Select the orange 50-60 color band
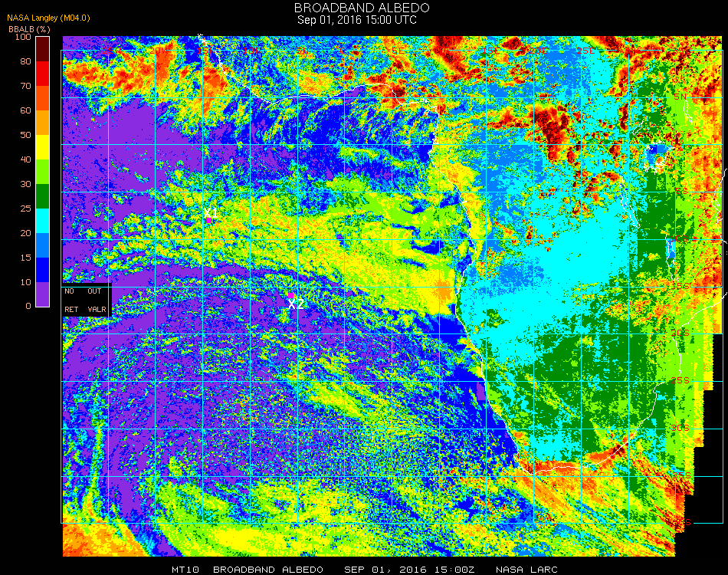Image resolution: width=728 pixels, height=575 pixels. click(43, 123)
